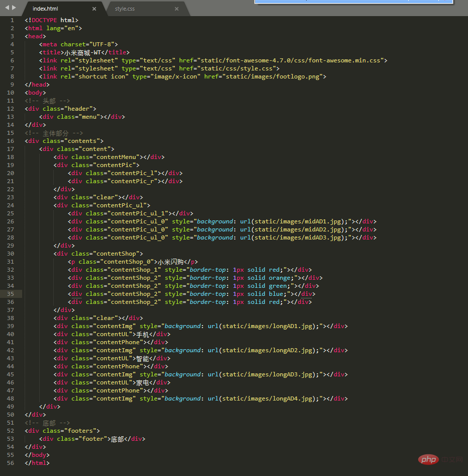Click the closing </head> tag
468x476 pixels.
pos(37,85)
